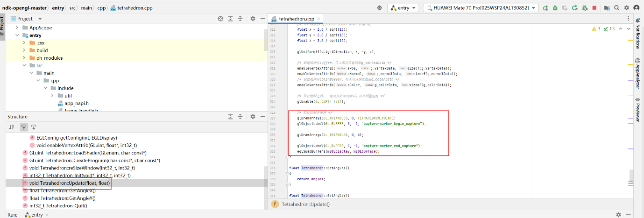
Task: Open the Previewer side tab
Action: coord(637,110)
